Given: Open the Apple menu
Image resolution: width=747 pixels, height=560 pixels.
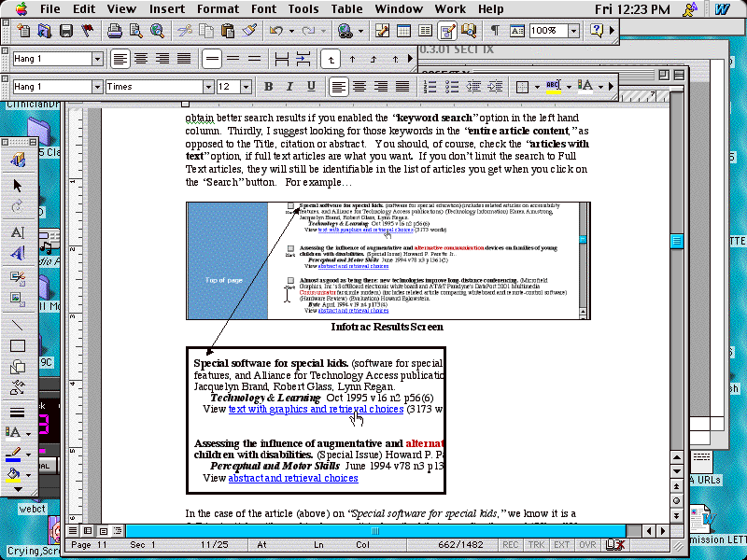Looking at the screenshot, I should pos(21,8).
